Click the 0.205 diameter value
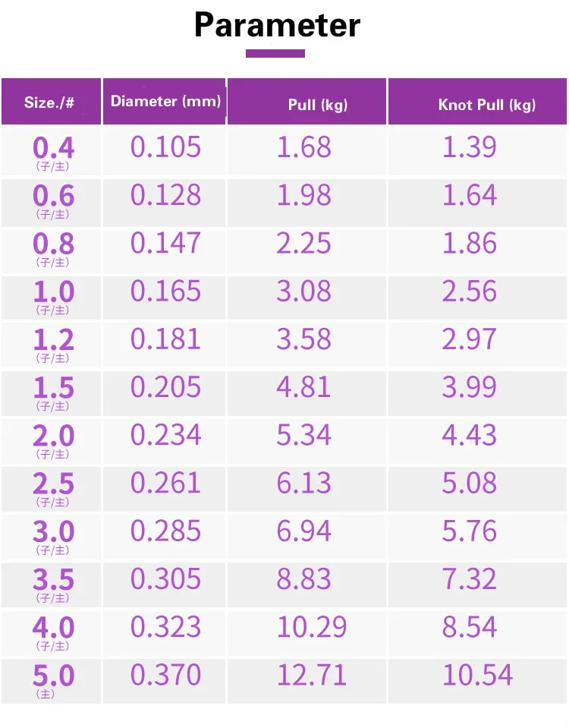This screenshot has width=569, height=728. [165, 387]
